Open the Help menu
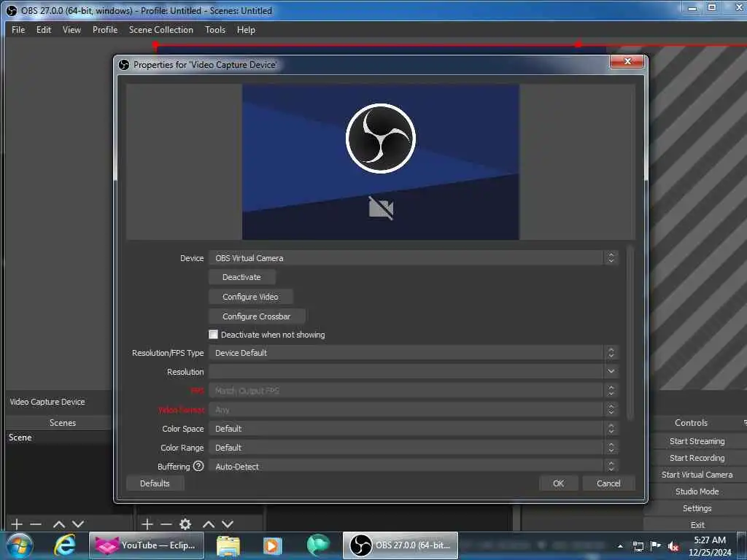This screenshot has height=560, width=747. tap(247, 29)
